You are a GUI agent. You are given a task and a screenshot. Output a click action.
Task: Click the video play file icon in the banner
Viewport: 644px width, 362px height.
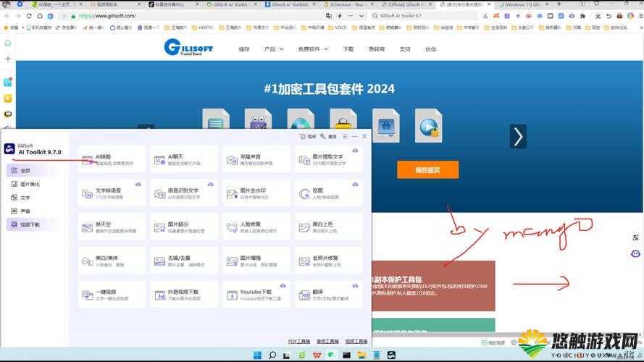[x=428, y=125]
